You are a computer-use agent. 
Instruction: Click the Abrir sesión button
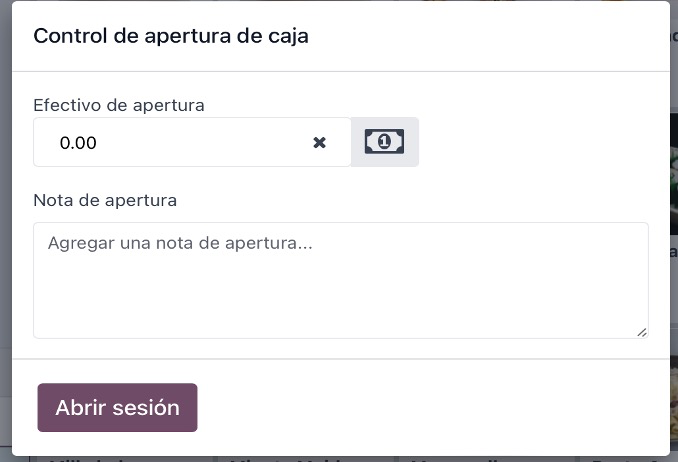(x=118, y=407)
